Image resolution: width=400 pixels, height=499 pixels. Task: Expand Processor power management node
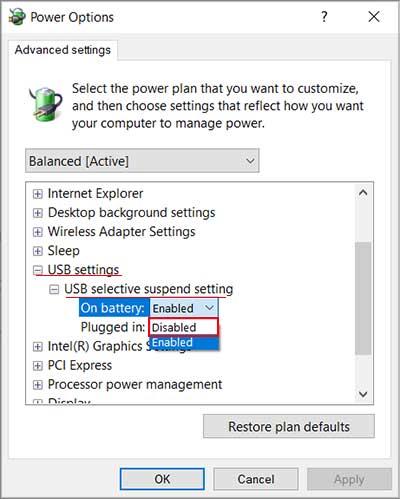[x=38, y=385]
